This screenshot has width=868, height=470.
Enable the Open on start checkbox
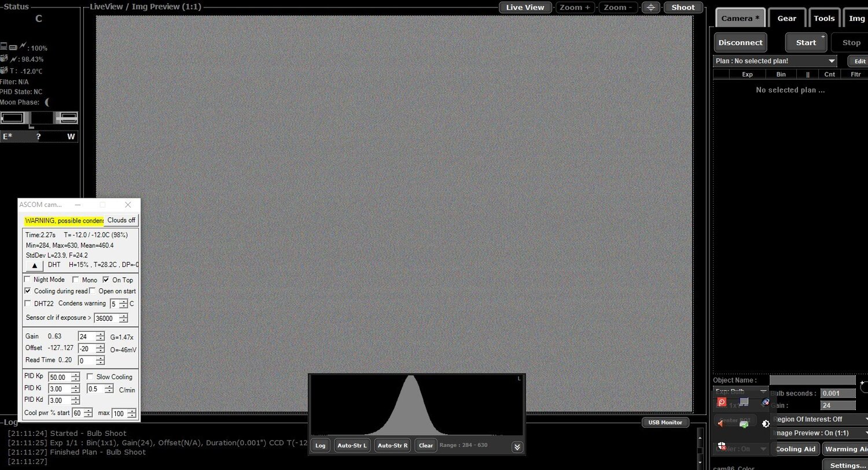pyautogui.click(x=92, y=291)
